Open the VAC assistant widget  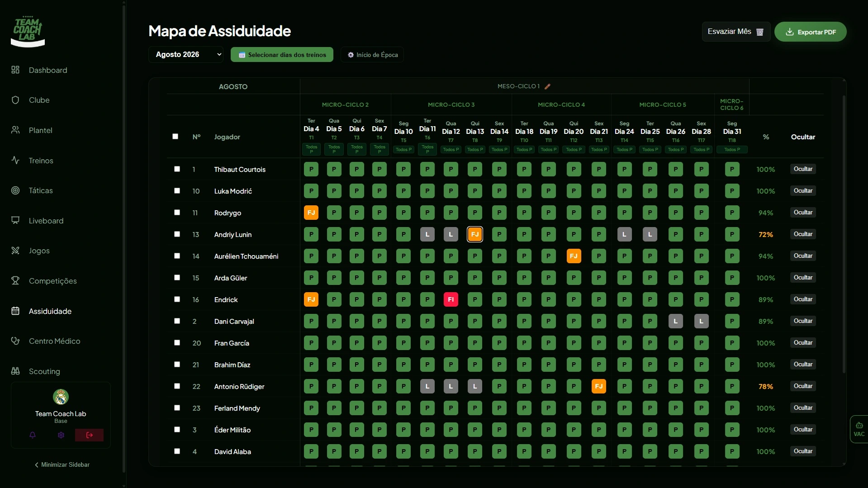[x=859, y=429]
